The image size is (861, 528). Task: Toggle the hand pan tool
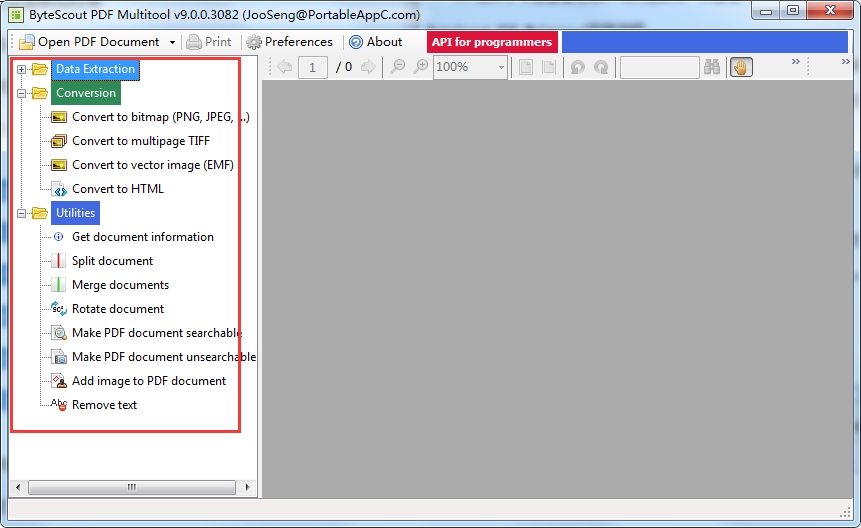click(x=741, y=68)
